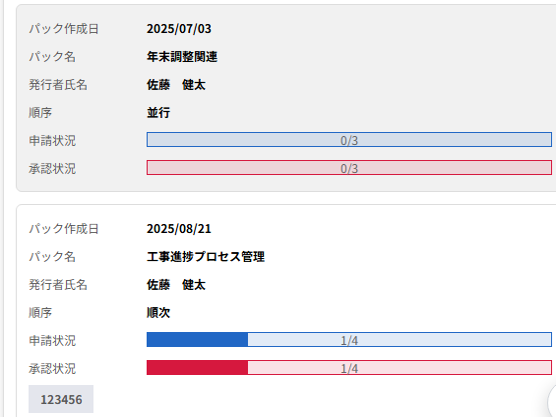Click the 123456 tag badge
Screen dimensions: 556x417
pyautogui.click(x=61, y=399)
